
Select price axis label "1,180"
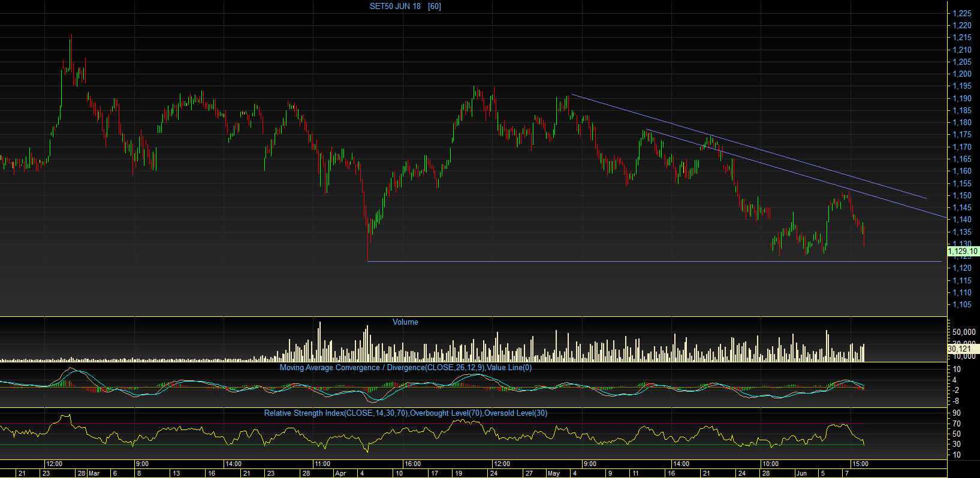pos(962,122)
